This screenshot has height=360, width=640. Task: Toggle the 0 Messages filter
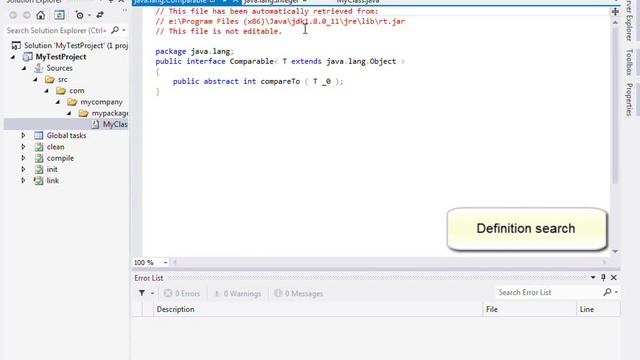pyautogui.click(x=299, y=293)
